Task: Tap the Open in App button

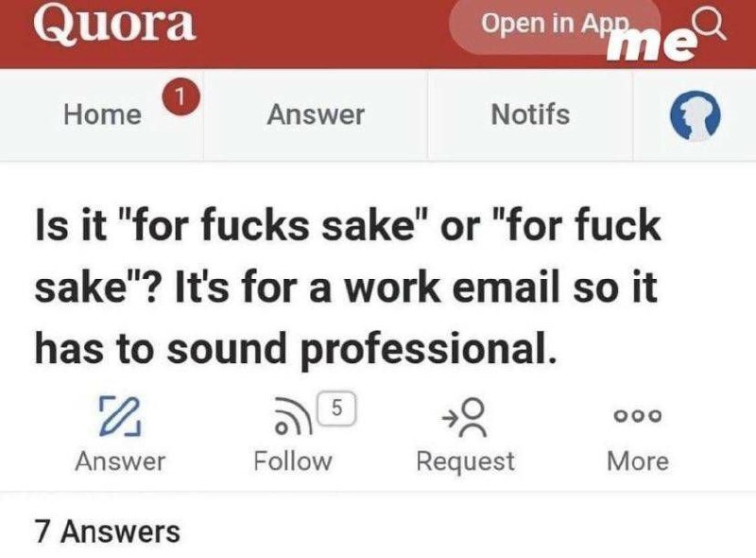Action: point(555,26)
